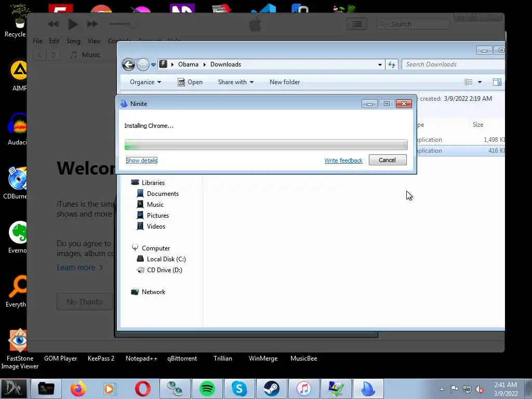Select Obama in Explorer address path
The width and height of the screenshot is (532, 399).
click(x=188, y=64)
